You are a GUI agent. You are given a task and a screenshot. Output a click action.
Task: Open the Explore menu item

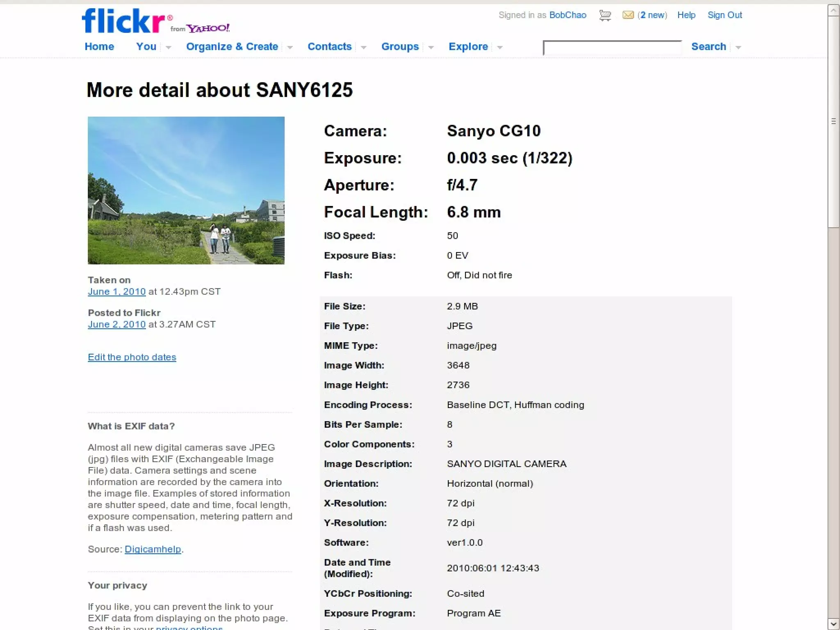pyautogui.click(x=468, y=46)
